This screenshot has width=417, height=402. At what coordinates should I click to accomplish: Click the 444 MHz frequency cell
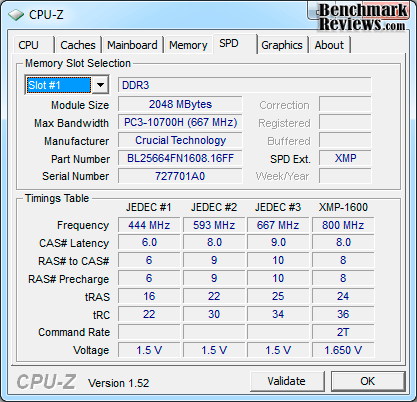coord(149,225)
